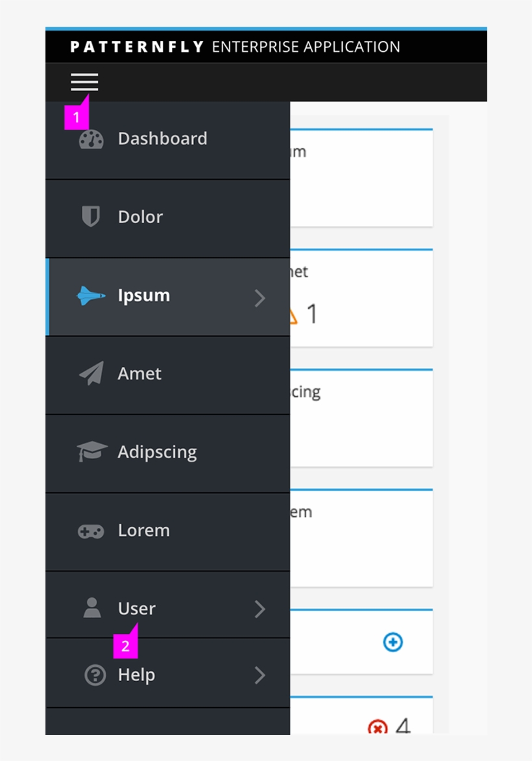Image resolution: width=532 pixels, height=761 pixels.
Task: Click the Amet paper plane icon
Action: pos(91,373)
